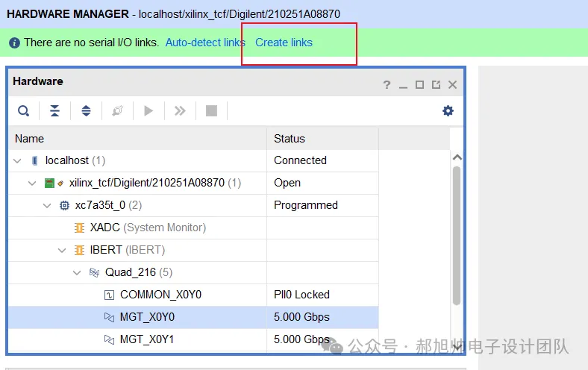
Task: Open the Hardware panel help question mark
Action: click(387, 85)
